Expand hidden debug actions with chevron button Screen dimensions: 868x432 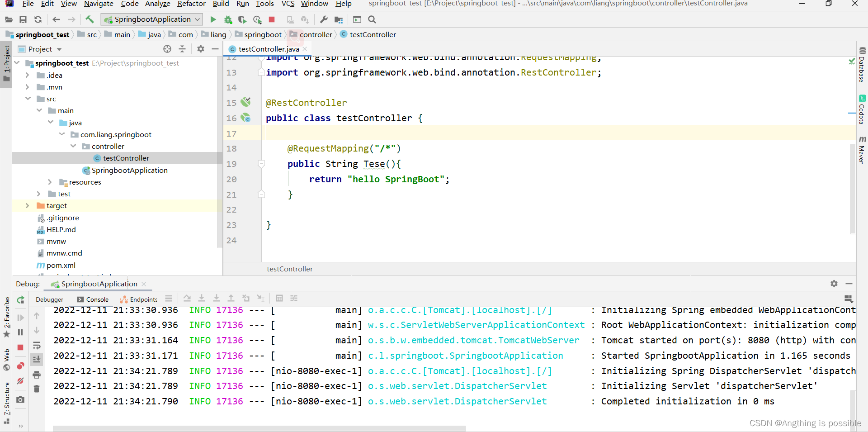click(21, 426)
